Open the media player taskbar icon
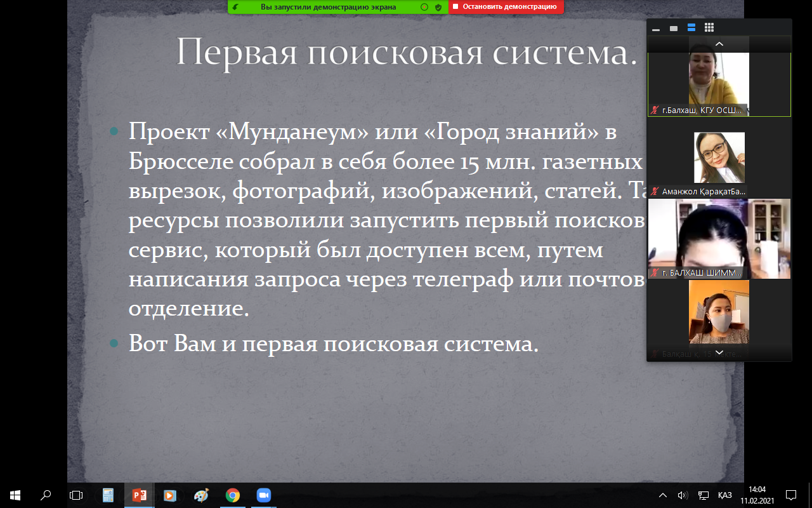 170,495
